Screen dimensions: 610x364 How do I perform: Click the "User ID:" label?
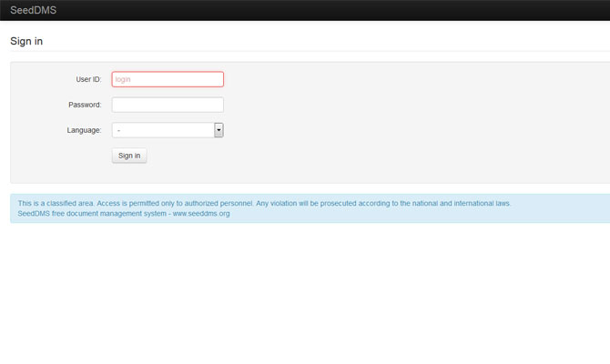click(x=88, y=79)
